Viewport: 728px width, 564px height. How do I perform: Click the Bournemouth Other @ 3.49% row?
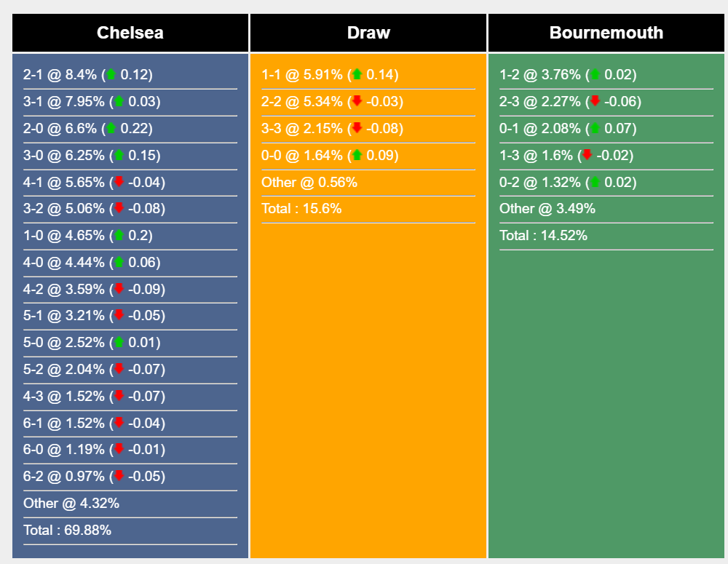click(547, 208)
